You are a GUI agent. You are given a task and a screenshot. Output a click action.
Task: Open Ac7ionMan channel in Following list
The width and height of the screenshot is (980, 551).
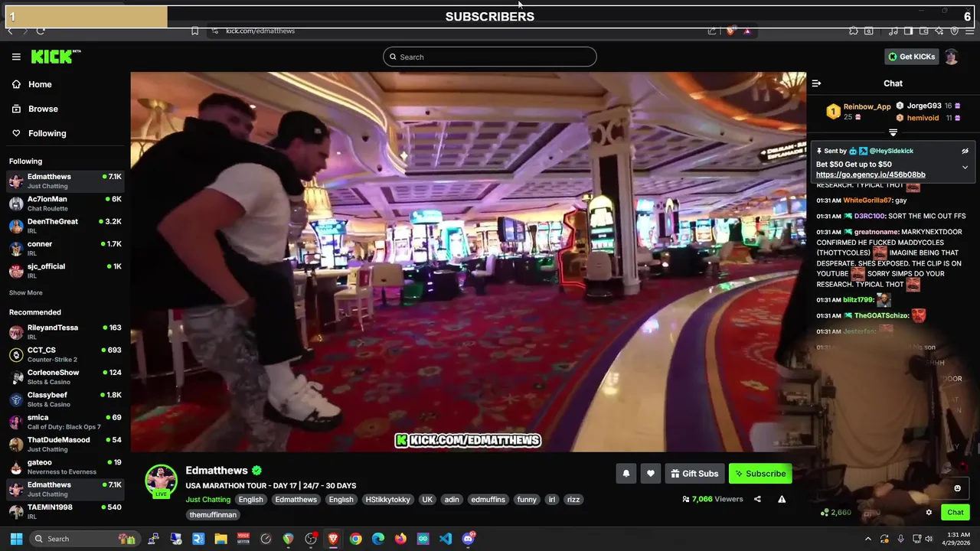point(65,204)
